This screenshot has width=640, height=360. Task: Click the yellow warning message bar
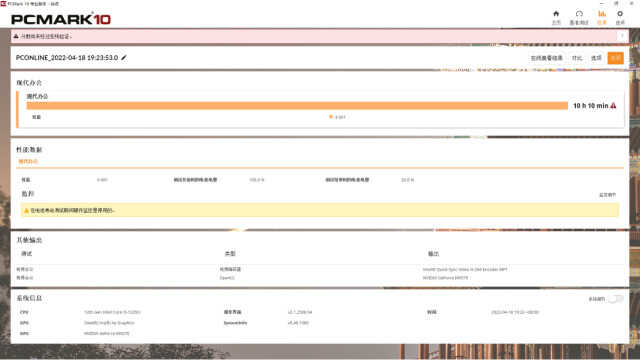click(x=320, y=210)
